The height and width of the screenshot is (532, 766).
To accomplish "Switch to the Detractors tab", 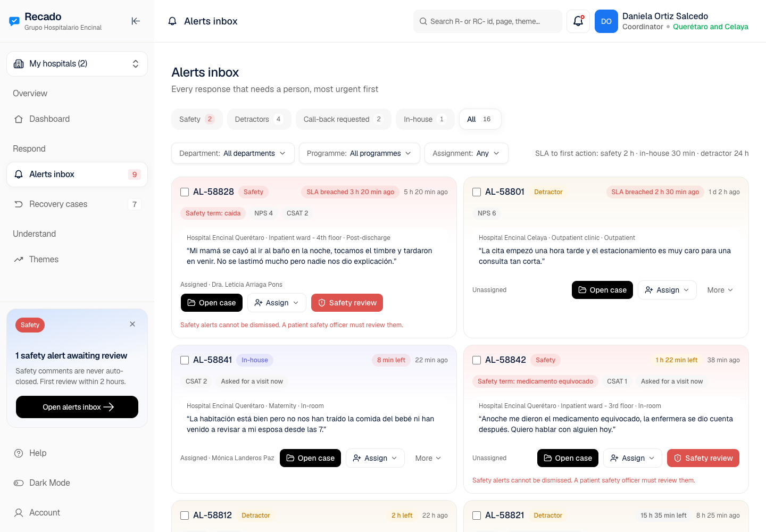I will (259, 119).
